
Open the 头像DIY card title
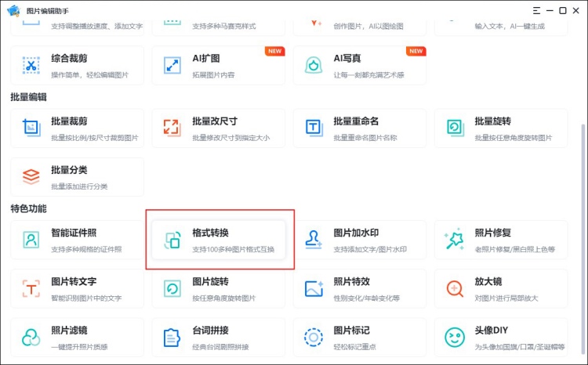pyautogui.click(x=492, y=331)
